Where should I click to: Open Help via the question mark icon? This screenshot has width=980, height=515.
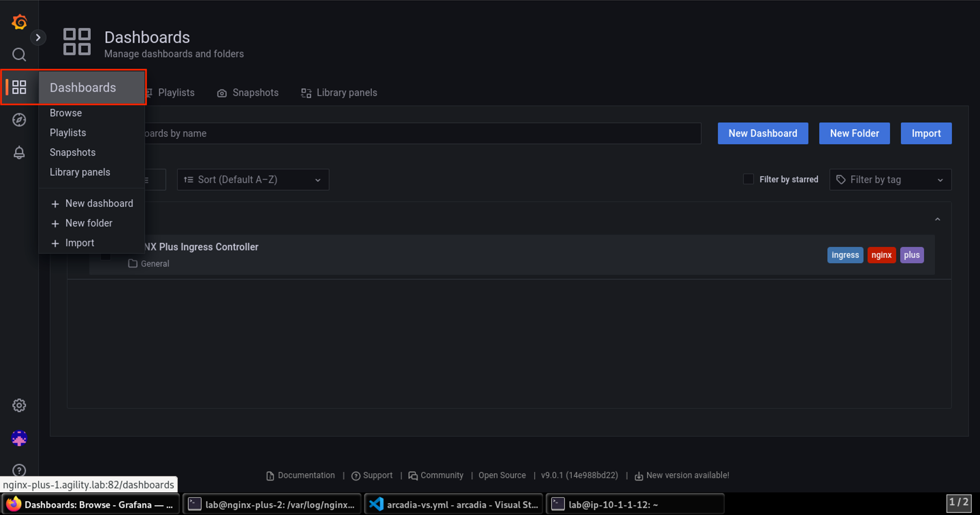pyautogui.click(x=19, y=470)
